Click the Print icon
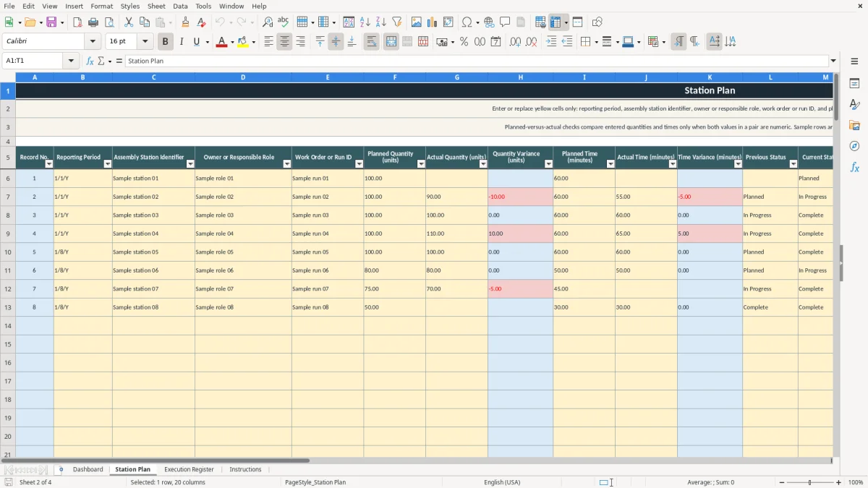Viewport: 868px width, 488px height. click(x=93, y=22)
